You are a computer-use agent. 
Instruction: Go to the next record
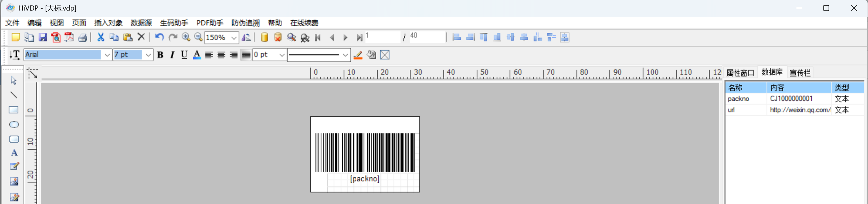(x=345, y=38)
